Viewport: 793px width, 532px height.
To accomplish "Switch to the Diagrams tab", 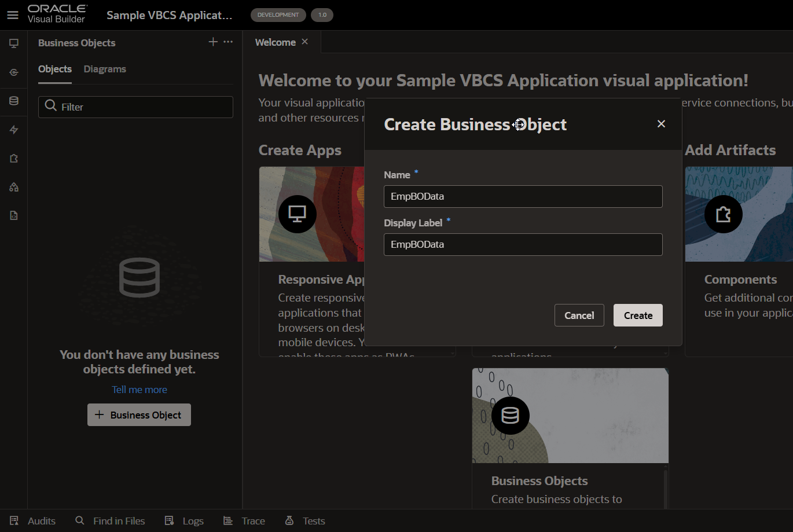I will 105,69.
